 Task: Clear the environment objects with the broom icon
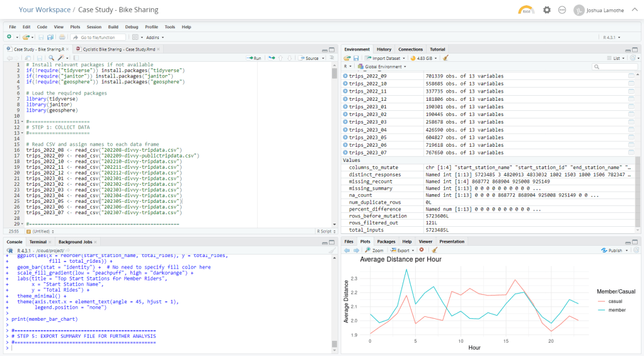(x=446, y=58)
